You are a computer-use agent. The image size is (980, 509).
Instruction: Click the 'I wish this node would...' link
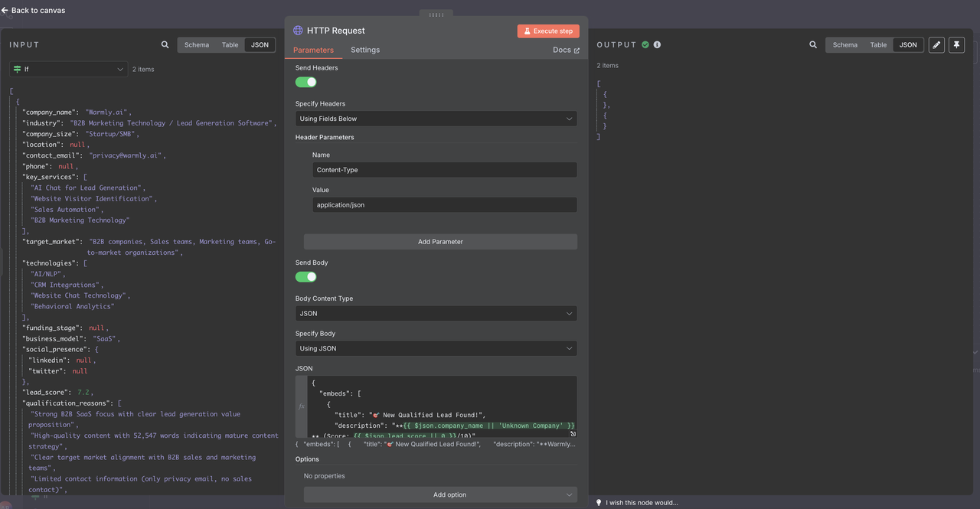pyautogui.click(x=642, y=503)
